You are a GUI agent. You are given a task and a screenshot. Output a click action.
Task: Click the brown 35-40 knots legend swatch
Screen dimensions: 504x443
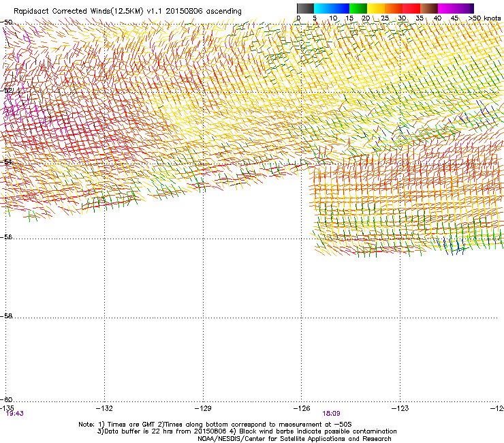point(429,8)
